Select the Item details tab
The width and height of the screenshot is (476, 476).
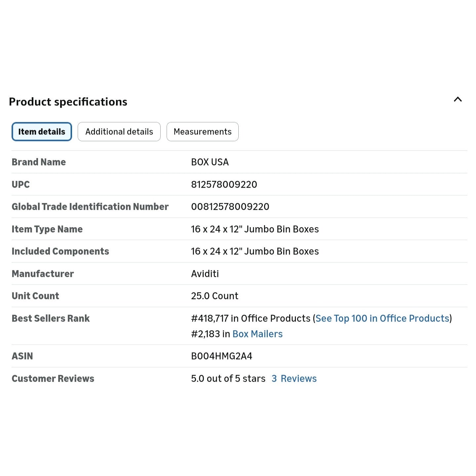click(x=42, y=132)
